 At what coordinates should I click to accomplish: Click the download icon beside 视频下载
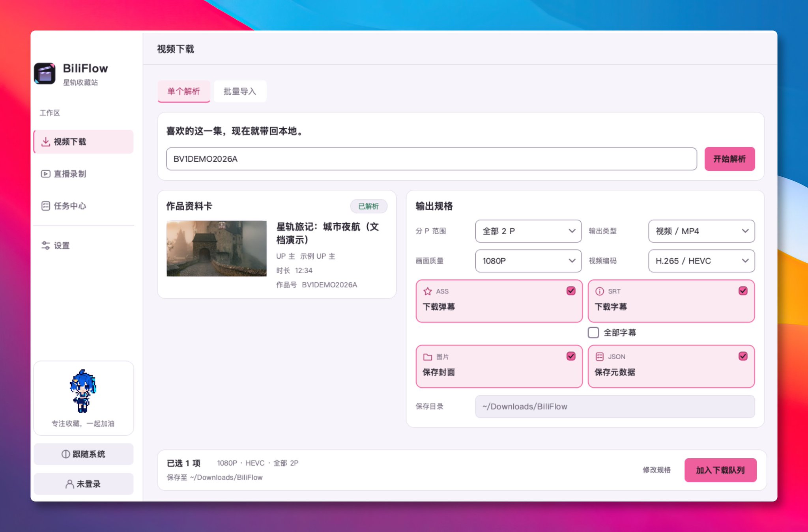(x=46, y=142)
